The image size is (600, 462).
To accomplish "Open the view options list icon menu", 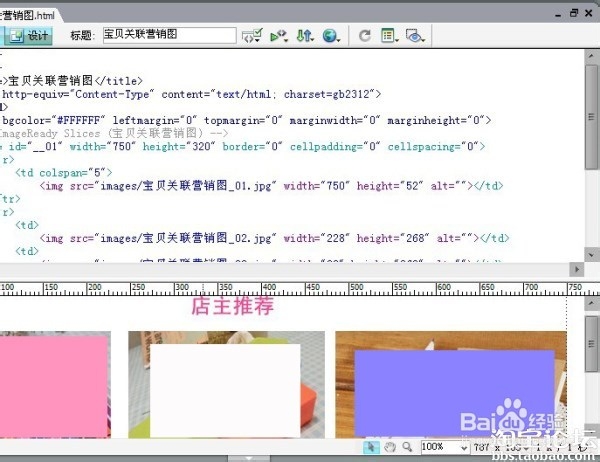I will coord(390,36).
